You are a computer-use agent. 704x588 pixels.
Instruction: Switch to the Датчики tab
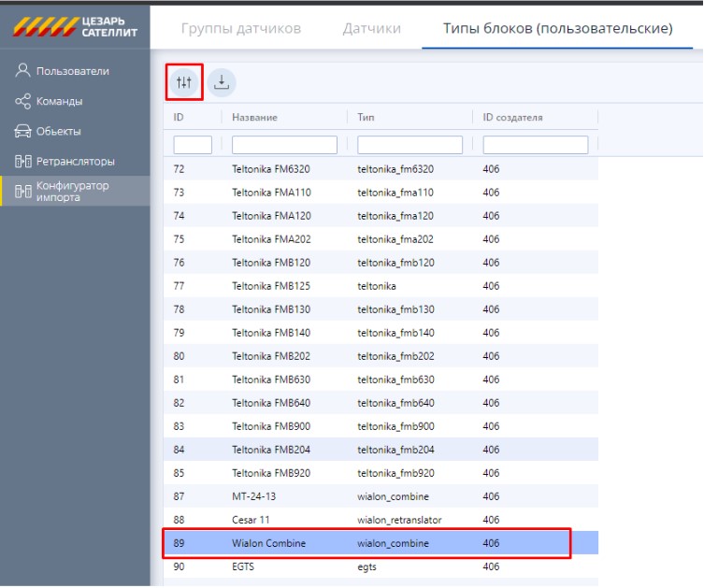(x=372, y=28)
